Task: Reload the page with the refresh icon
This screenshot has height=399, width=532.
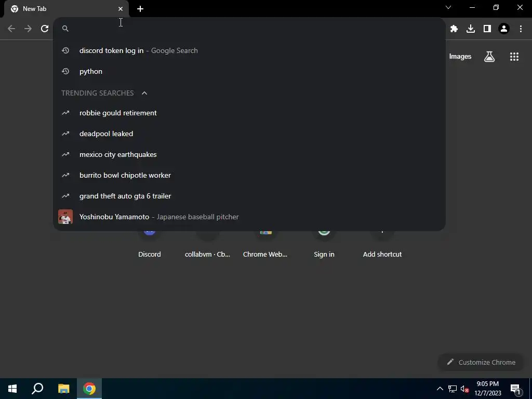Action: pos(45,29)
